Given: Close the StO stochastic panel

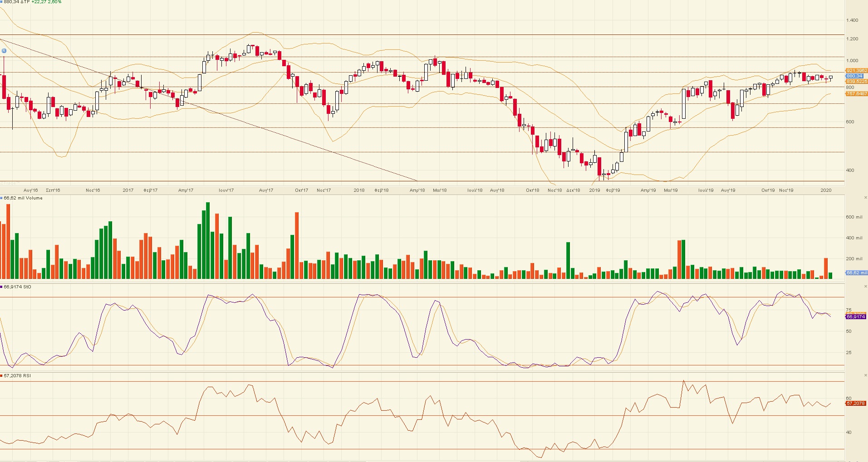Looking at the screenshot, I should pyautogui.click(x=865, y=287).
